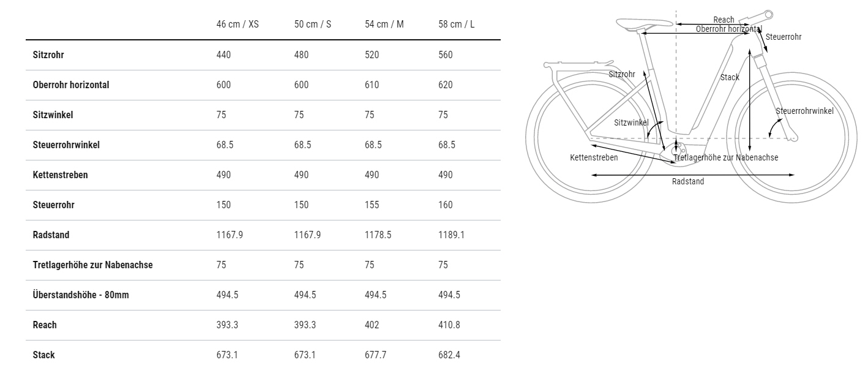
Task: Click the Steuerrohrwinkel row label in table
Action: pos(66,145)
